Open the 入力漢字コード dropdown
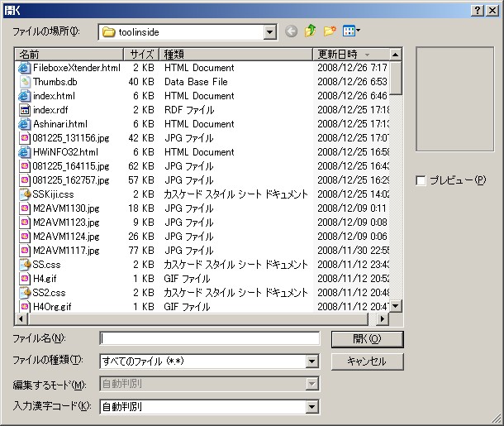Screen dimensions: 504x426 point(311,406)
